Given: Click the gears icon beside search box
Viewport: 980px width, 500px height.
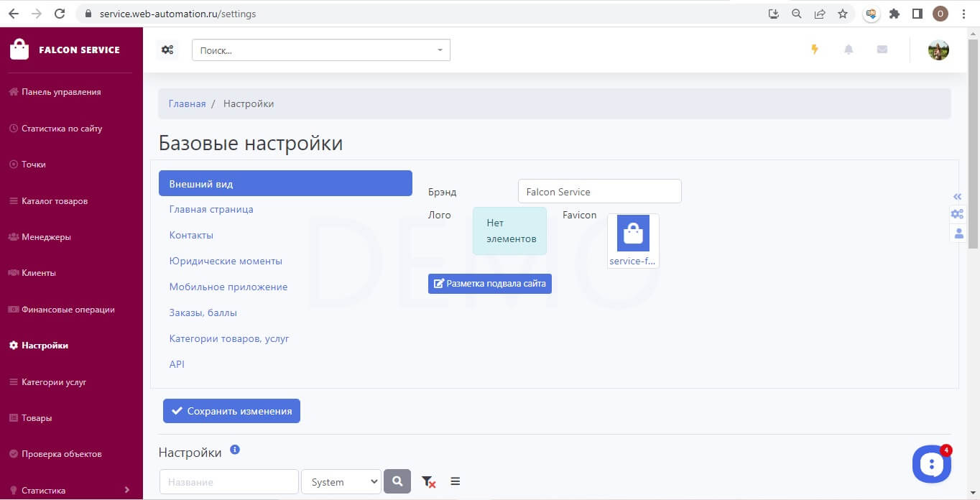Looking at the screenshot, I should [x=167, y=50].
